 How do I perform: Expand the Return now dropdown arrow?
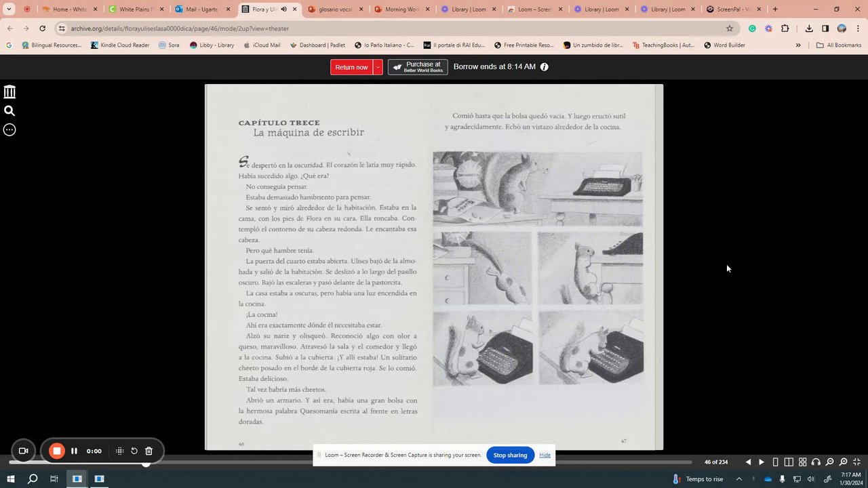pyautogui.click(x=378, y=67)
